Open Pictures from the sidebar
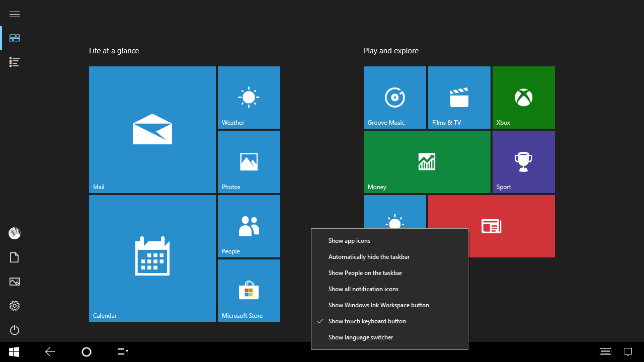Image resolution: width=644 pixels, height=362 pixels. click(15, 282)
